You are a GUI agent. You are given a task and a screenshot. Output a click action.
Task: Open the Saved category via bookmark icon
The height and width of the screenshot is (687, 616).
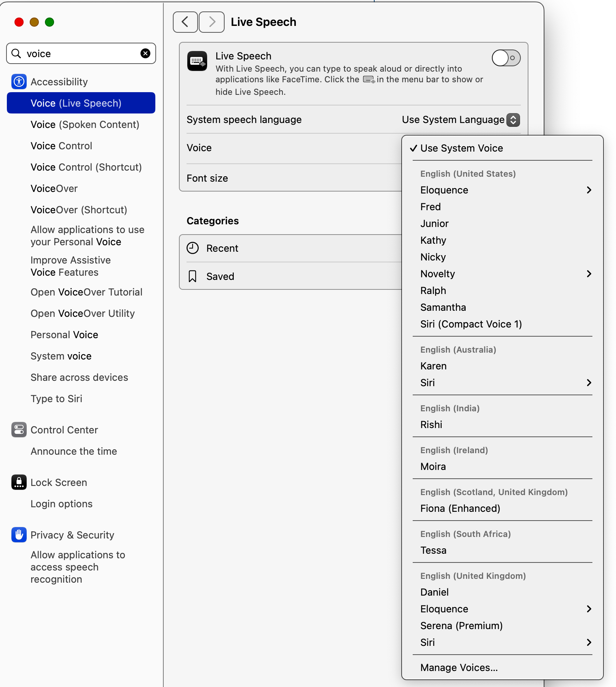tap(193, 276)
